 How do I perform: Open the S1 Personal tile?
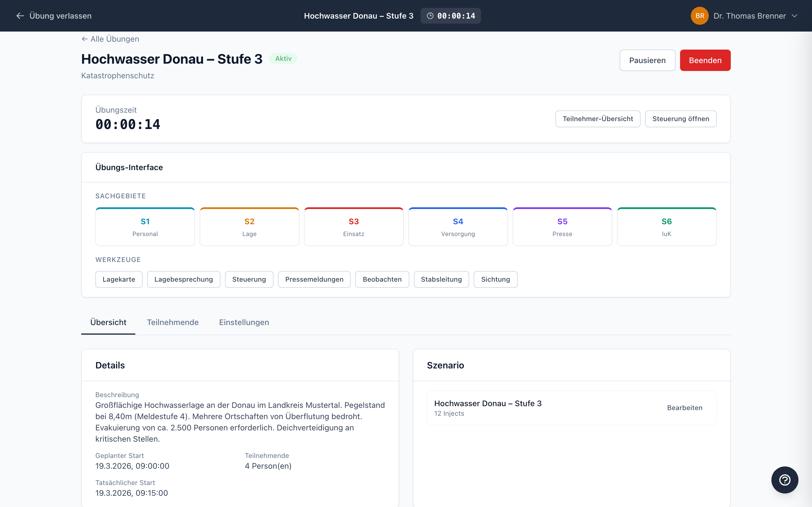(x=145, y=227)
